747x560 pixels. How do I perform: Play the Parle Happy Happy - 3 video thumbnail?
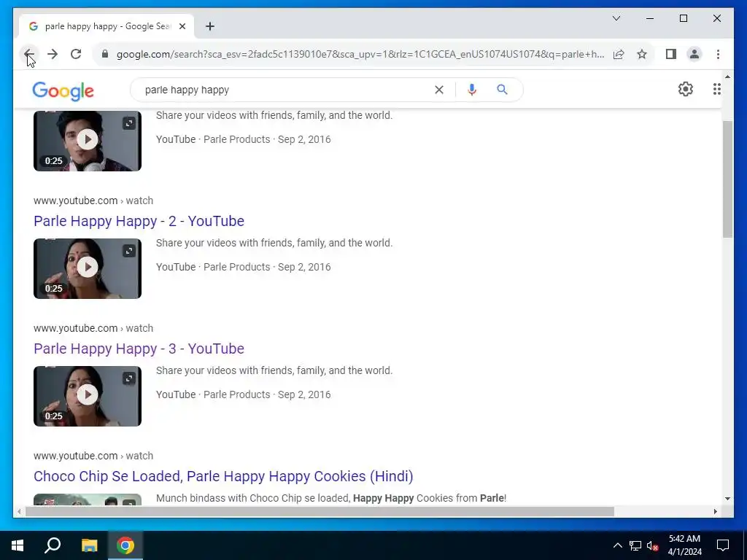click(x=88, y=396)
